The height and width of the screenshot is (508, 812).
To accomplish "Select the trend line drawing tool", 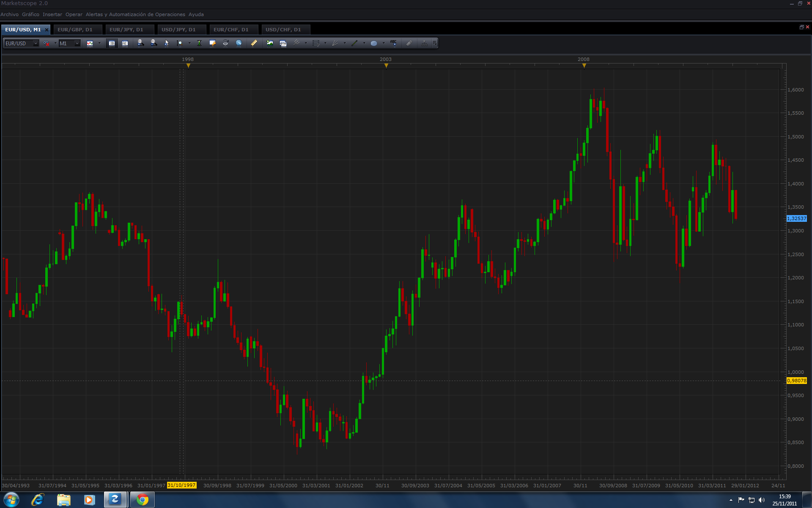I will coord(354,43).
